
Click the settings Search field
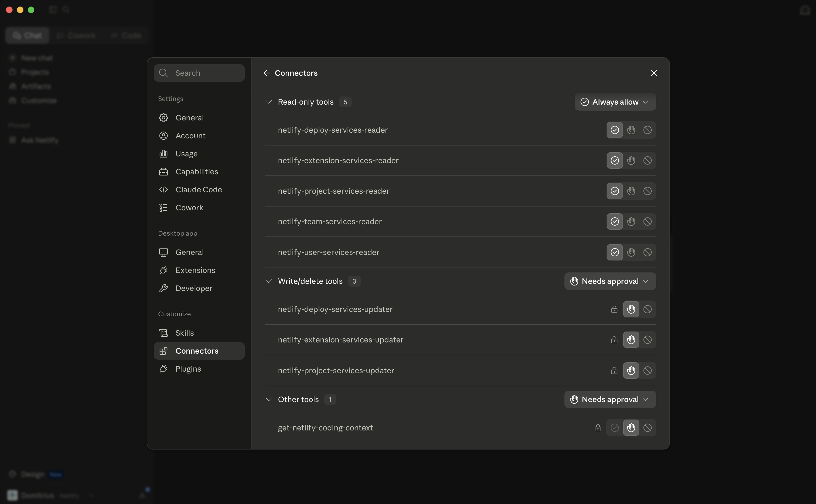[x=199, y=73]
